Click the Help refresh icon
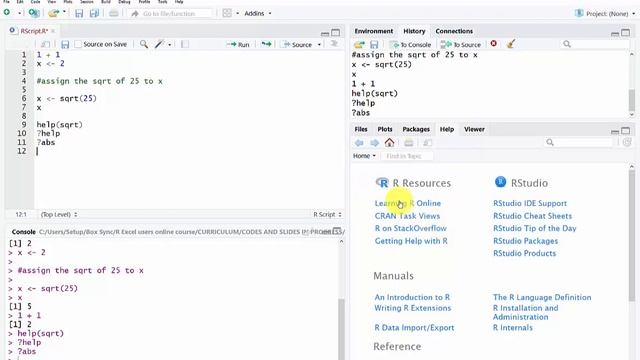This screenshot has width=640, height=360. coord(627,142)
